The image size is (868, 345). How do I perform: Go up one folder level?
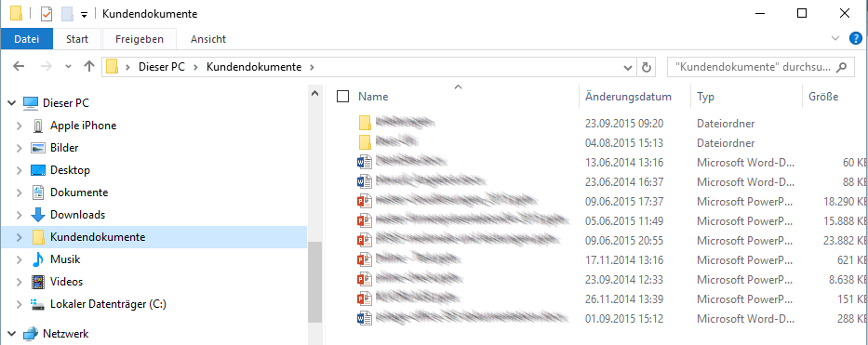click(x=89, y=67)
